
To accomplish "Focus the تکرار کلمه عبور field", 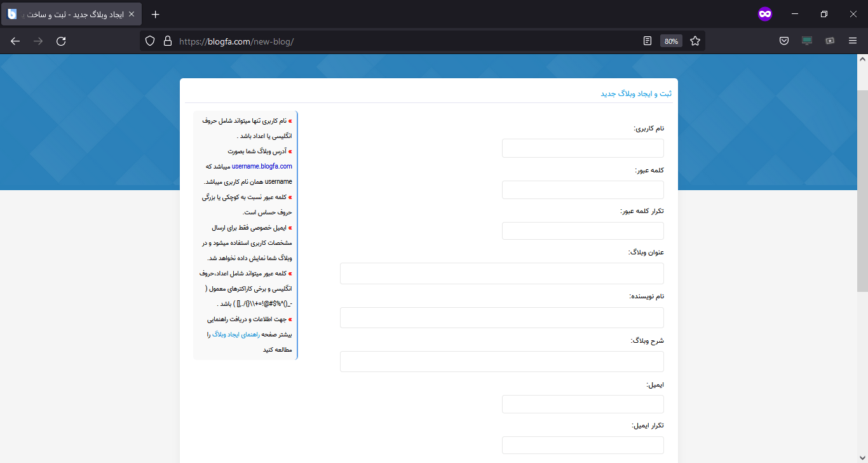I will point(583,231).
